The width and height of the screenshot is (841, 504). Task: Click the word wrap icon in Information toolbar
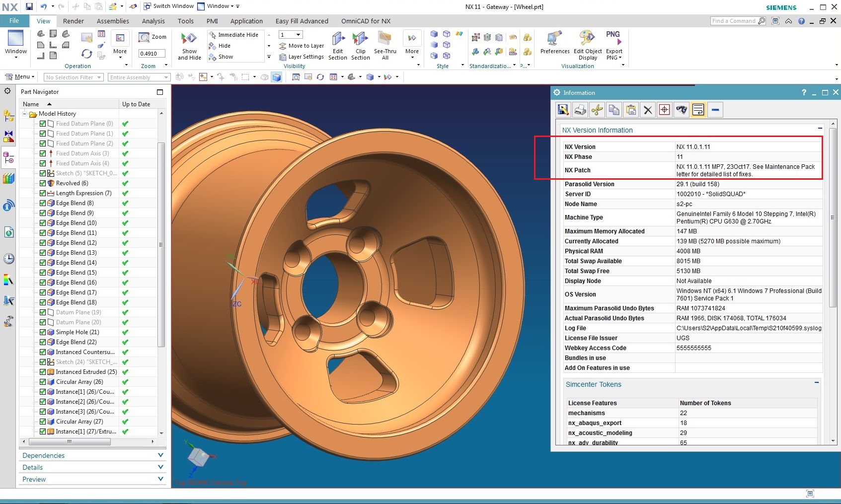698,110
